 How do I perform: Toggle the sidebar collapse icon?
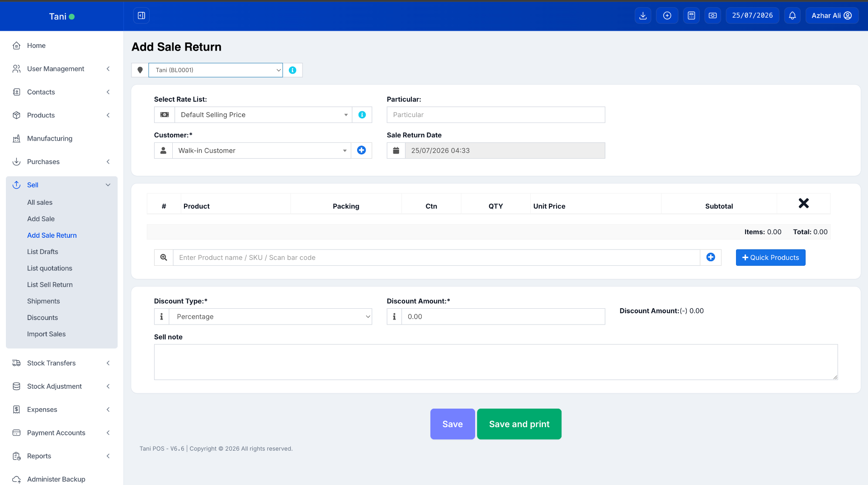pos(142,16)
